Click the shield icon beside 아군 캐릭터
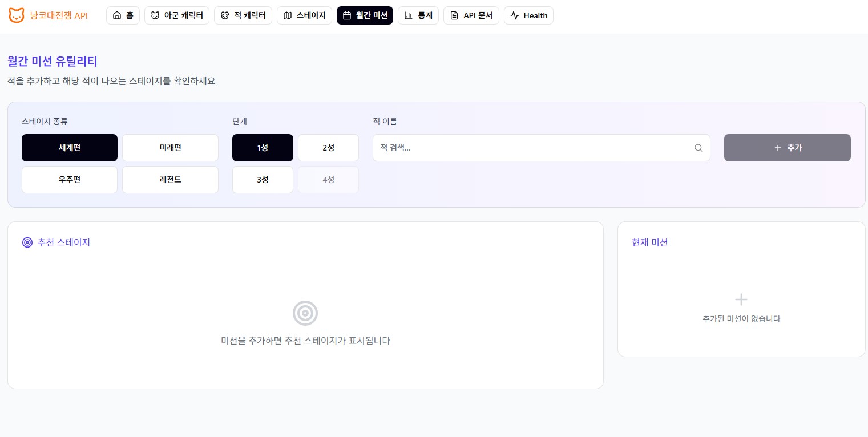The height and width of the screenshot is (437, 868). (155, 15)
